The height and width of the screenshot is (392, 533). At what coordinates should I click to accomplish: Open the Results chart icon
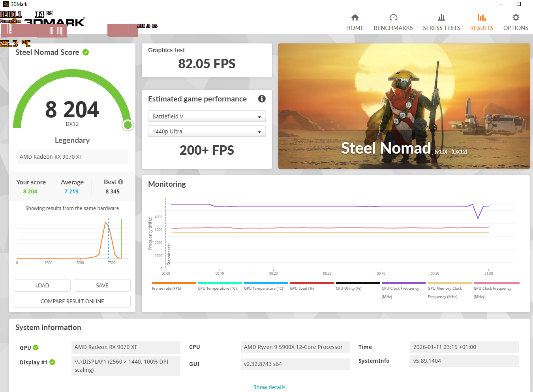tap(481, 17)
